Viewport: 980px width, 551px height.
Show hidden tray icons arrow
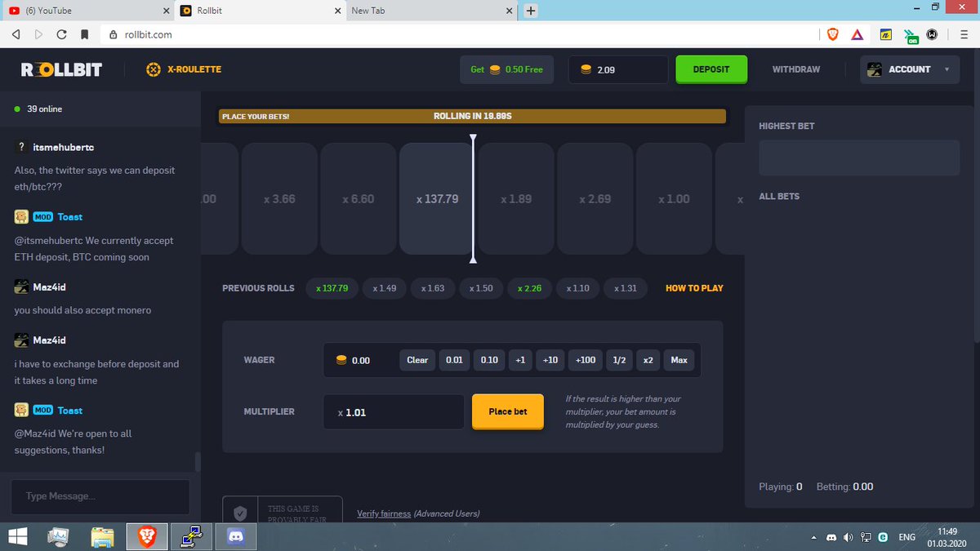point(813,538)
